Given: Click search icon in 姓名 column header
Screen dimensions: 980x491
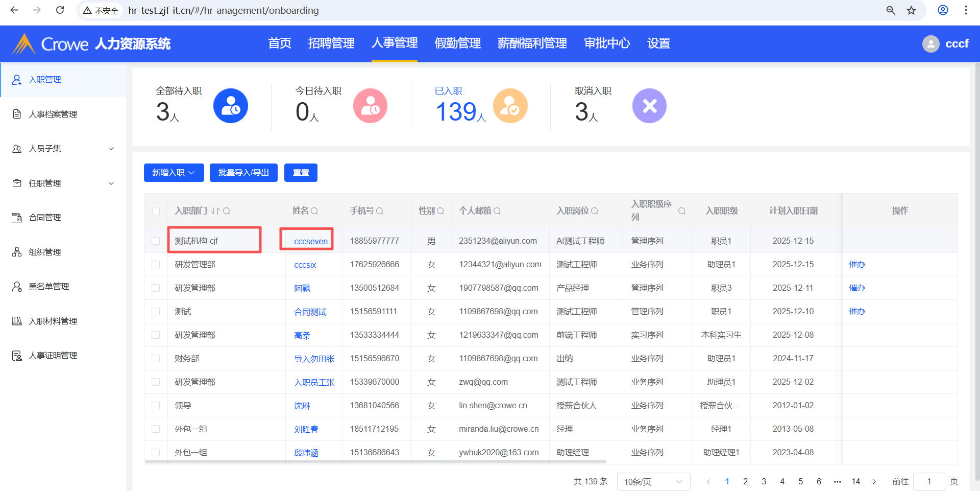Looking at the screenshot, I should click(314, 211).
